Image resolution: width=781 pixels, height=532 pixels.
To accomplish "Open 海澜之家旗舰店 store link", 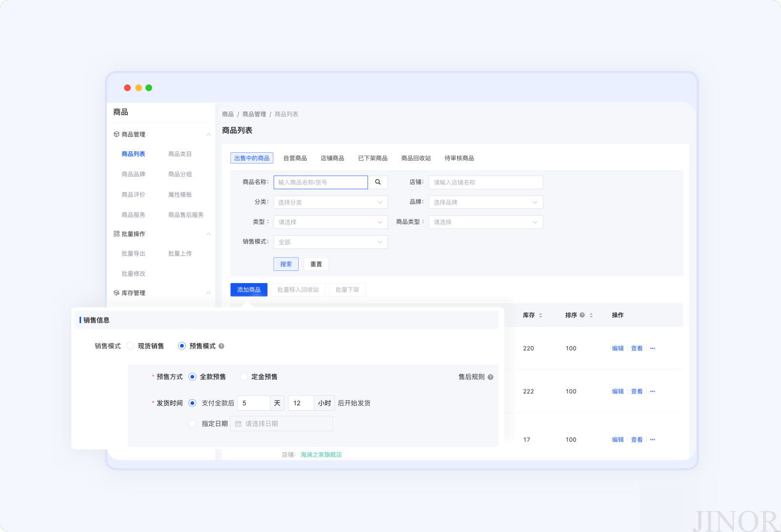I will 321,454.
